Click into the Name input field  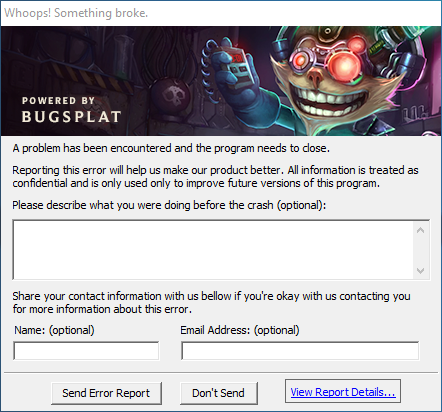tap(86, 351)
